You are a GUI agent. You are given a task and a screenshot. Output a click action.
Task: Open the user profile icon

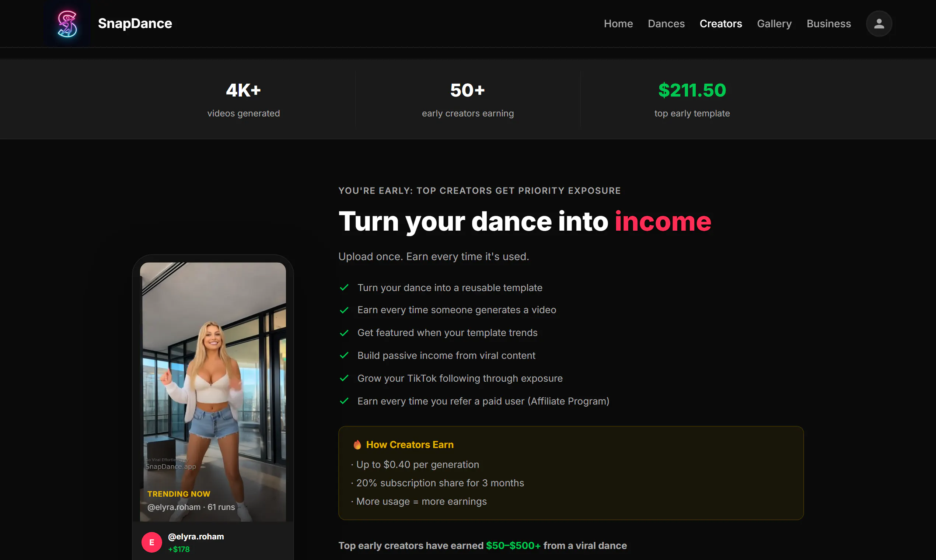click(879, 24)
